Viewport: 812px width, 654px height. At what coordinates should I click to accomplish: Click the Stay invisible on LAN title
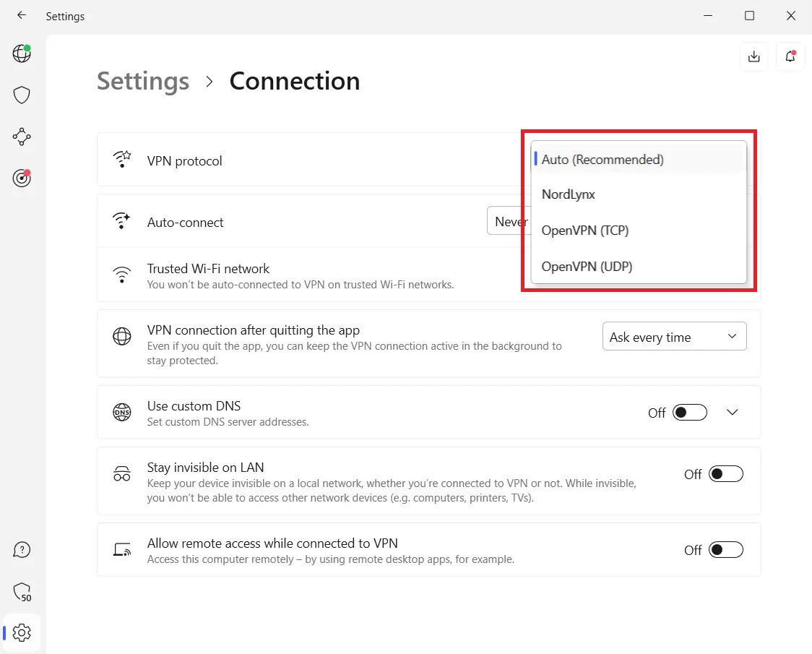[205, 468]
